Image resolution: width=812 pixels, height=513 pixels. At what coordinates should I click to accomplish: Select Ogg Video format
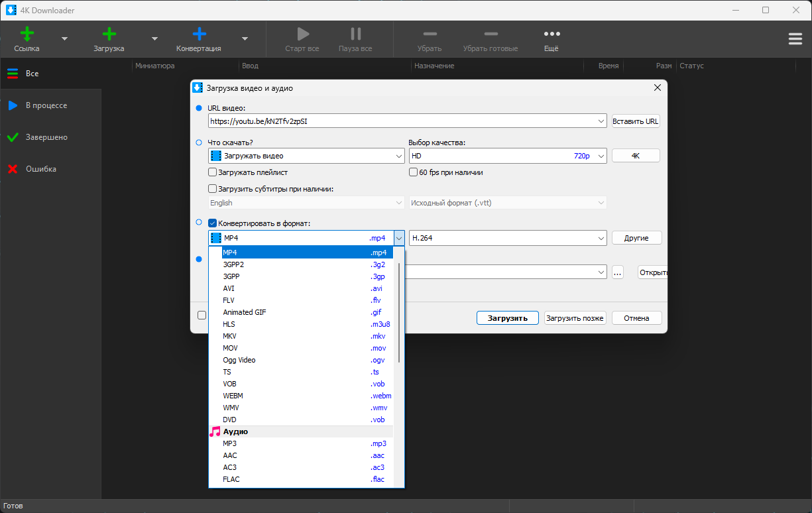301,360
